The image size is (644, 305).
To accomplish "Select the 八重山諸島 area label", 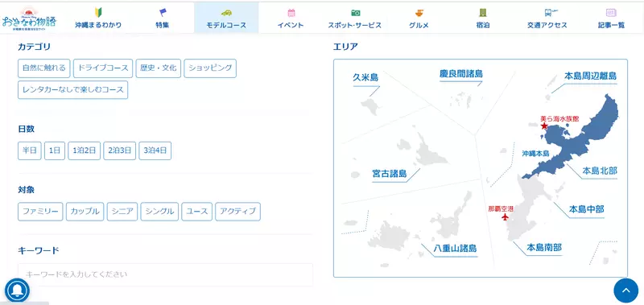I will click(456, 249).
